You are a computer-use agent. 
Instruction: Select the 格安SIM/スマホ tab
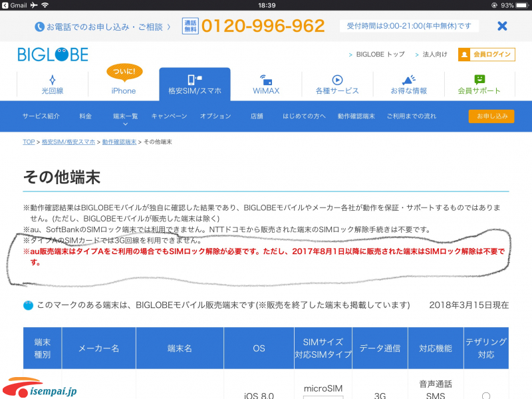point(195,84)
